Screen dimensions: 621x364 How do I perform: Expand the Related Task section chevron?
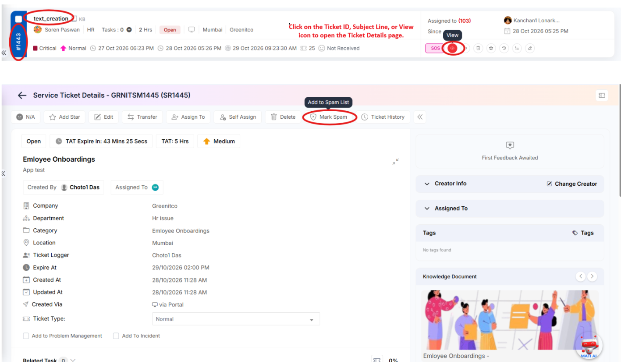pyautogui.click(x=73, y=360)
